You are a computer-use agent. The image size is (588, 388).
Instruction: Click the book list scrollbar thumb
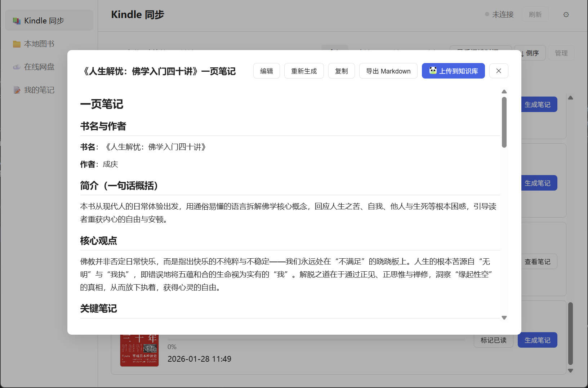pos(571,334)
